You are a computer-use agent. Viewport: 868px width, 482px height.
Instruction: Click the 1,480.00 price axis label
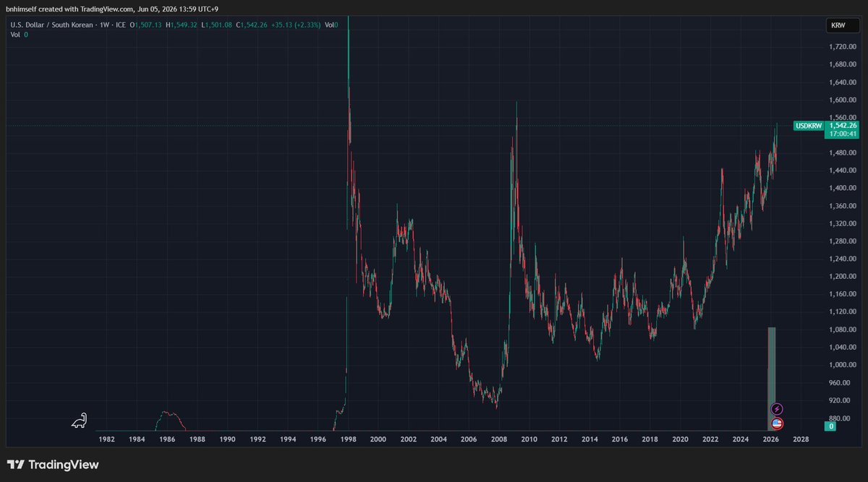pyautogui.click(x=842, y=152)
